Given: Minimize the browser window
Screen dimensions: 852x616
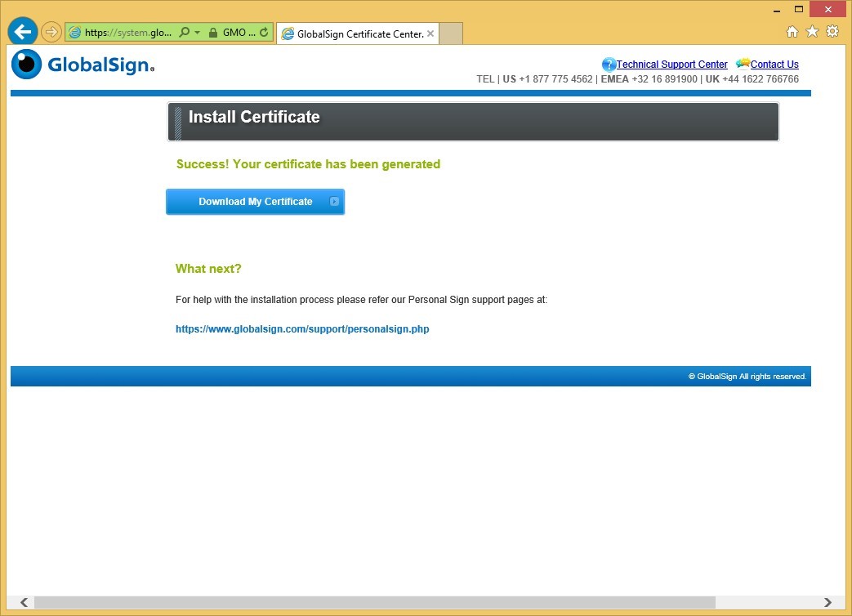Looking at the screenshot, I should click(777, 10).
